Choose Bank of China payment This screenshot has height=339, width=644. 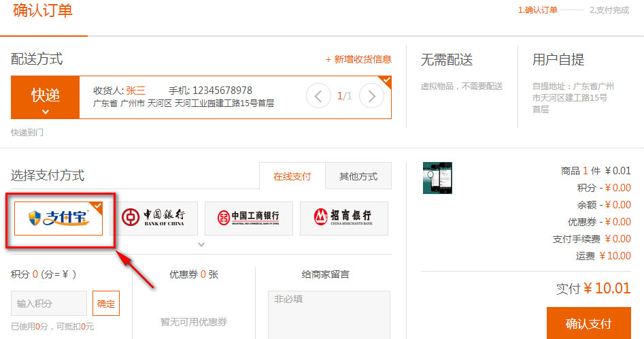coord(154,219)
